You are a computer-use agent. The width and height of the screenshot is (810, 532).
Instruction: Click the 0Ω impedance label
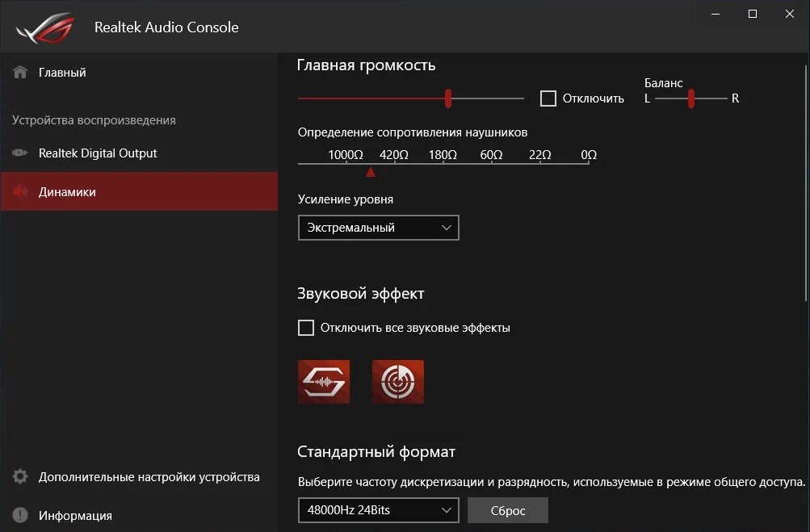(x=589, y=154)
